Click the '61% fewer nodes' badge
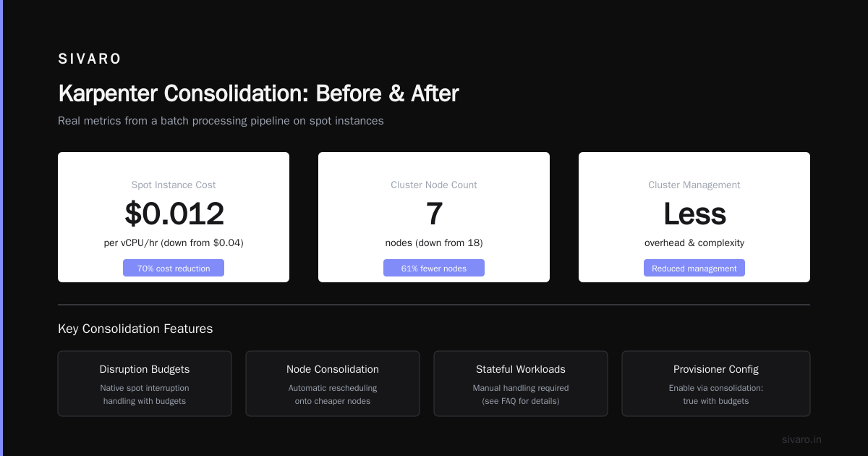The image size is (868, 456). [434, 268]
